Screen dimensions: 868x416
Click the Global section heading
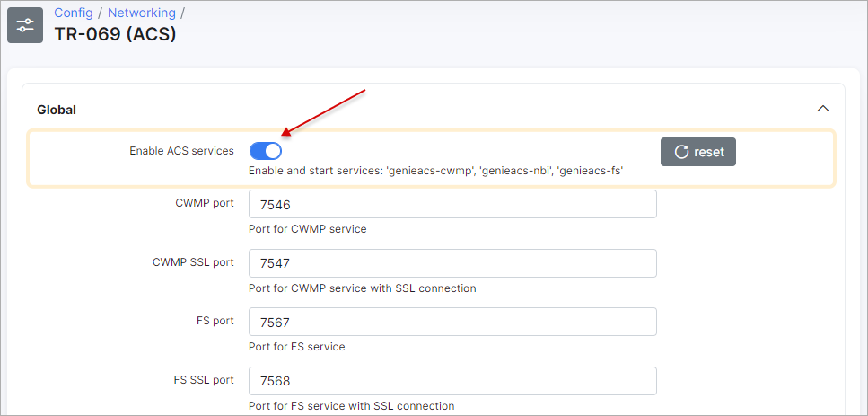point(57,110)
